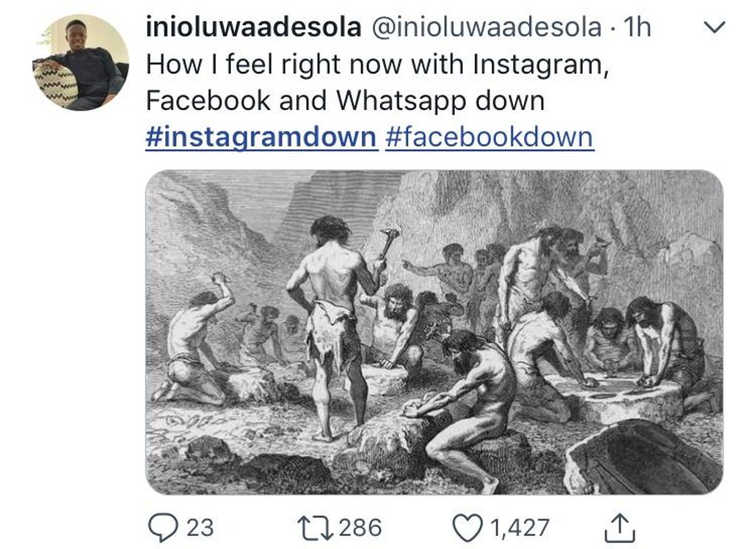
Task: Click 'Facebook and Whatsapp down' text line
Action: tap(346, 100)
